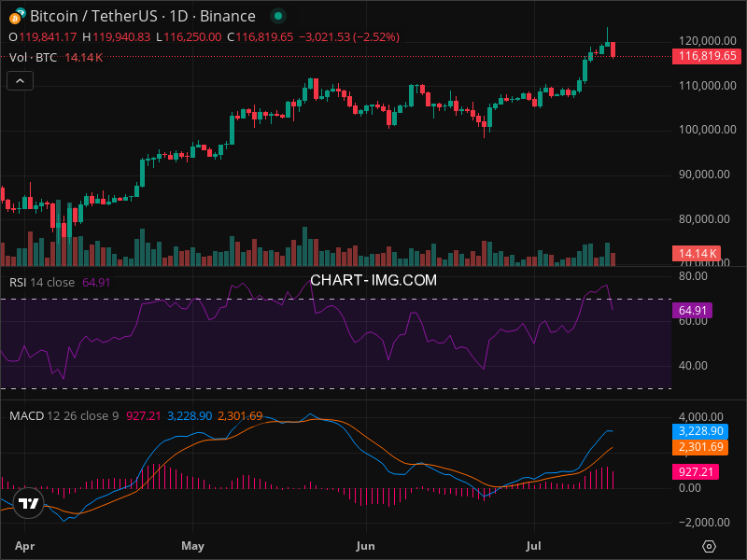Select the RSI 14 close legend
Viewport: 747px width, 560px height.
coord(42,283)
